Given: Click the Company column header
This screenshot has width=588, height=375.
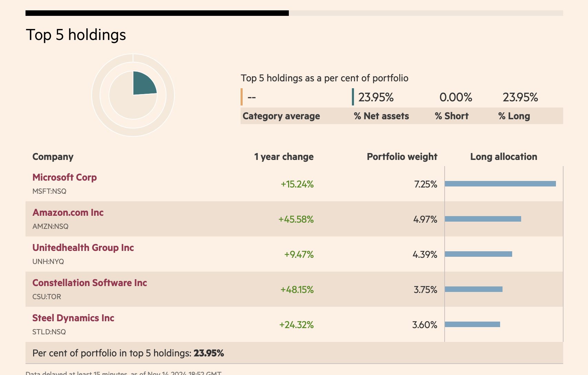Looking at the screenshot, I should click(x=53, y=157).
